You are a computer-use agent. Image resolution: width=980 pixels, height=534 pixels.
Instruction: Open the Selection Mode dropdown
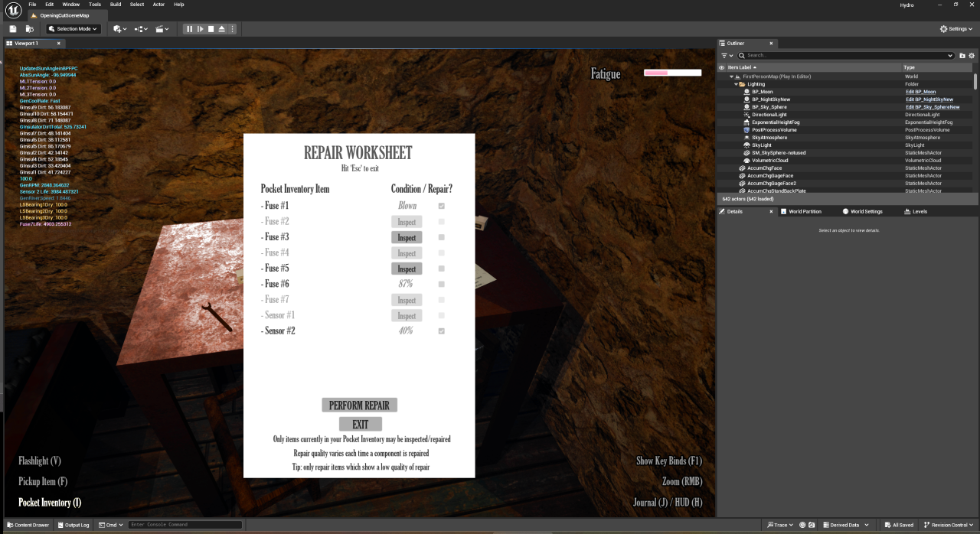click(73, 29)
